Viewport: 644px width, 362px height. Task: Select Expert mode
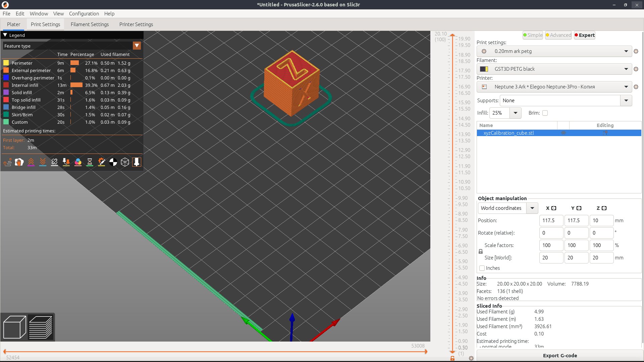585,35
